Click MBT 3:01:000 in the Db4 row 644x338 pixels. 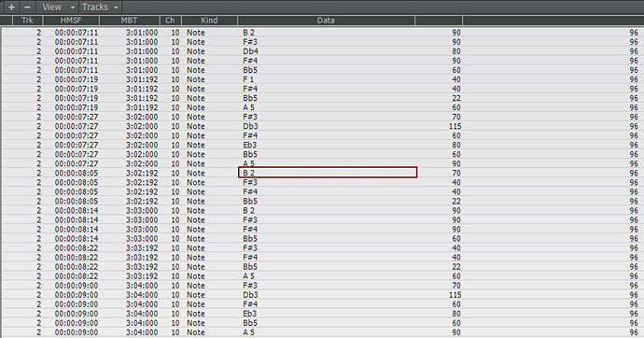[x=142, y=51]
